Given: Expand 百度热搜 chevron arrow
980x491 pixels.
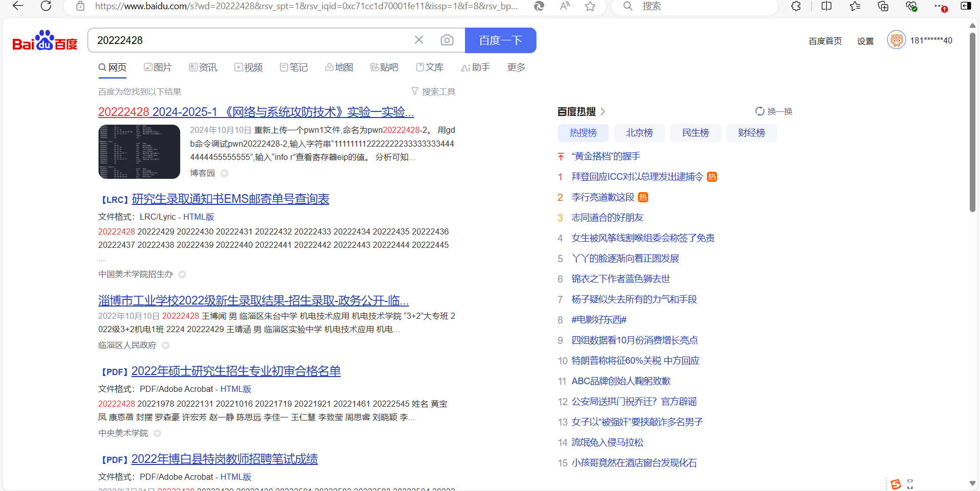Looking at the screenshot, I should tap(603, 111).
